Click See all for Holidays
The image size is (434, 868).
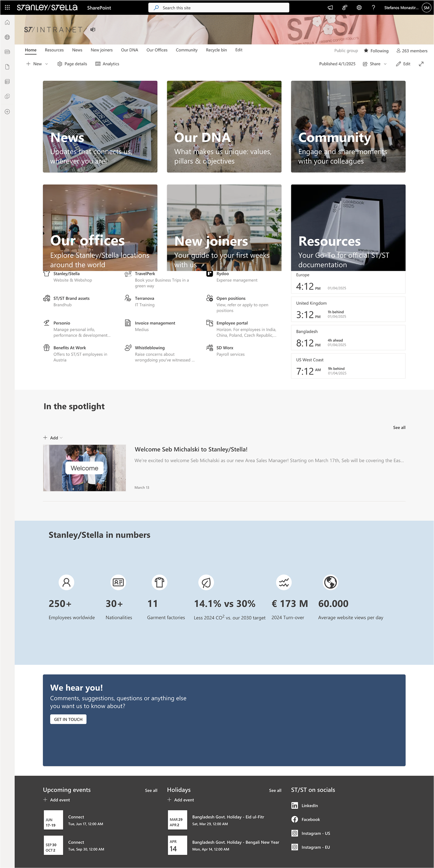pos(275,791)
